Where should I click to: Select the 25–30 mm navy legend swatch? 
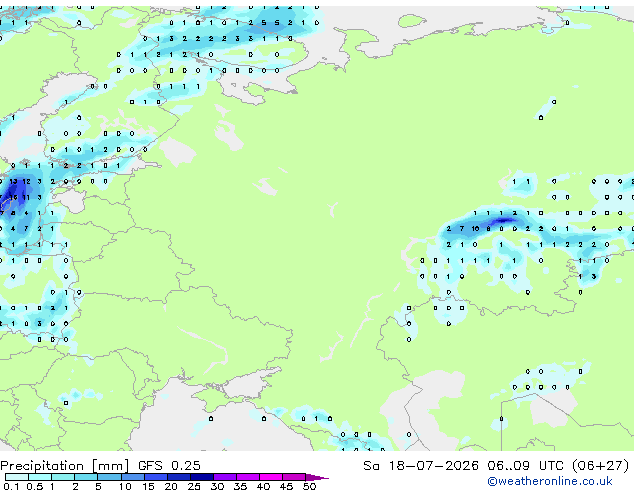point(201,477)
